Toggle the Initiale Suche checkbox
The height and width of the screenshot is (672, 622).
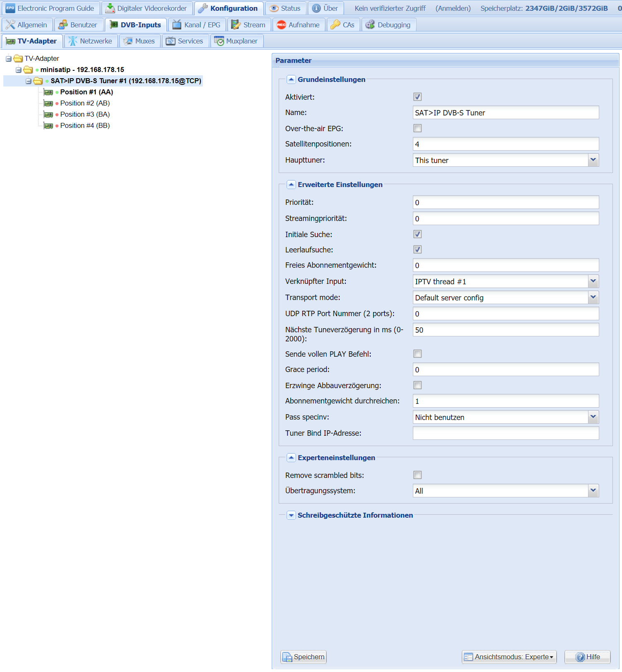coord(417,234)
